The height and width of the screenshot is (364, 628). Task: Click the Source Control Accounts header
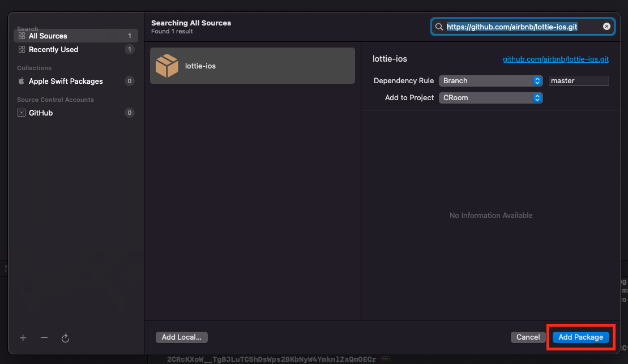coord(55,100)
